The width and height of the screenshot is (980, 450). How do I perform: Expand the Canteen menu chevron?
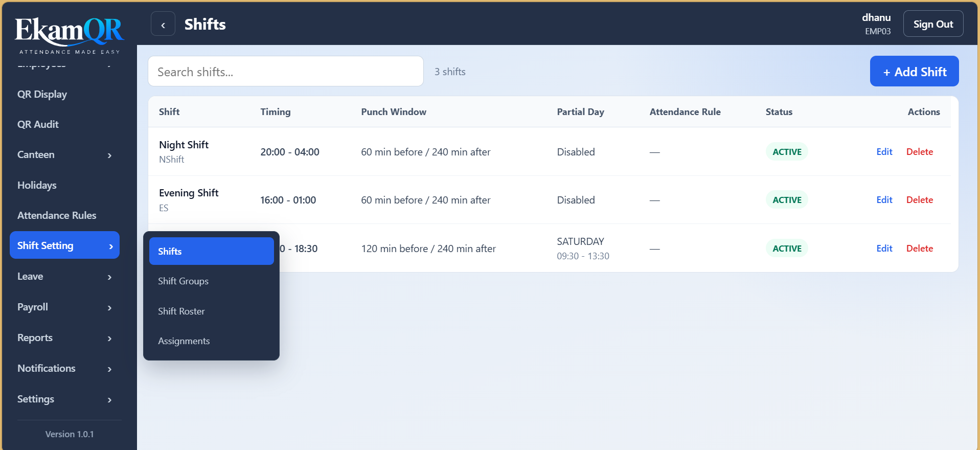tap(109, 155)
